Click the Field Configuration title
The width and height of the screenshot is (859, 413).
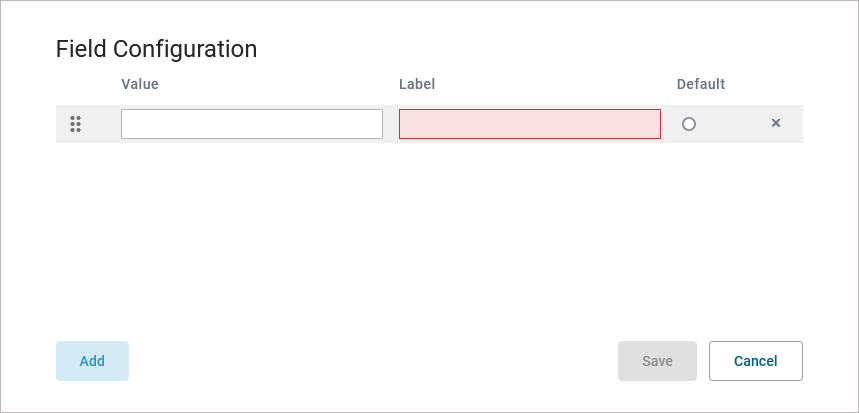coord(156,48)
